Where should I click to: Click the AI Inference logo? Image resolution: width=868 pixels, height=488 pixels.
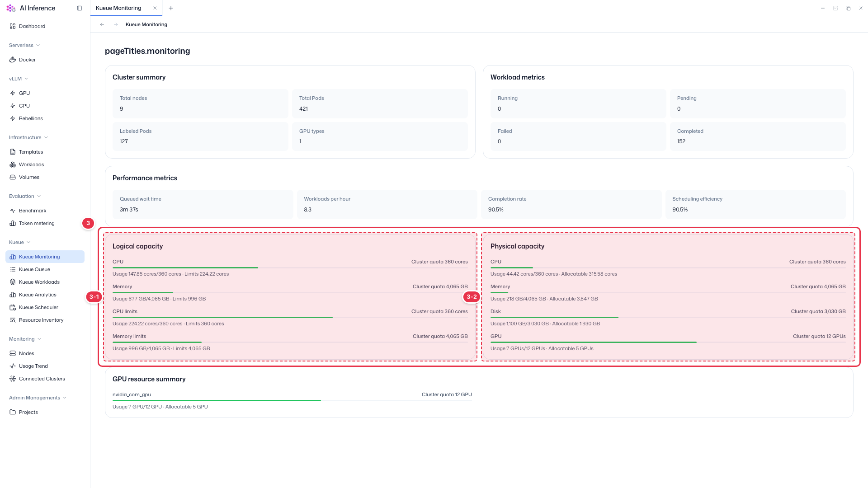tap(11, 8)
